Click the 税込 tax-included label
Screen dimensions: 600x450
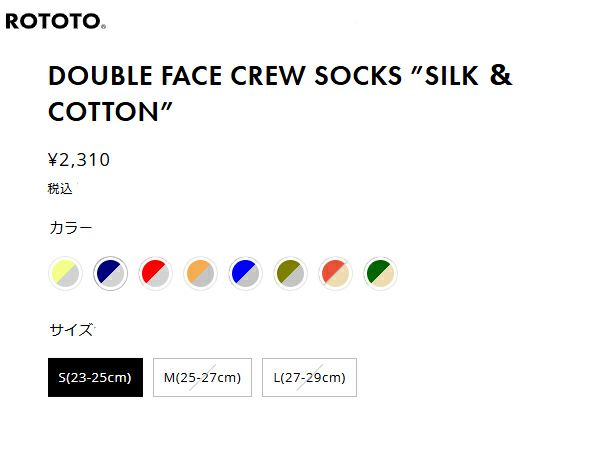point(60,188)
